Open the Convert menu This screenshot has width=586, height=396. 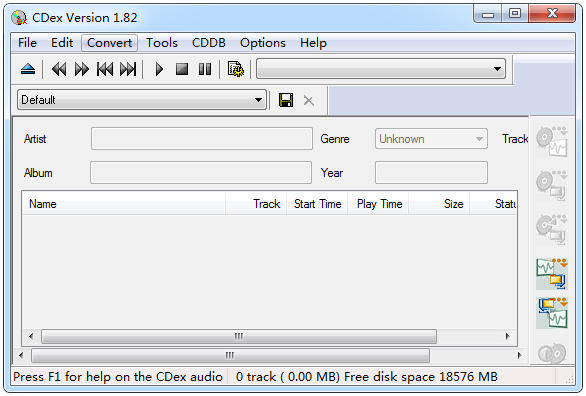[x=109, y=43]
